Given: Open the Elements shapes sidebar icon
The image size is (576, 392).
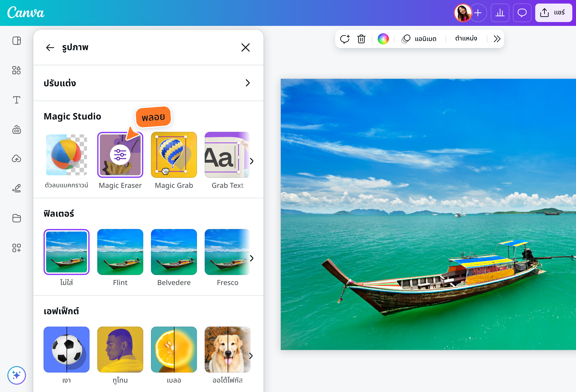Looking at the screenshot, I should (x=17, y=70).
